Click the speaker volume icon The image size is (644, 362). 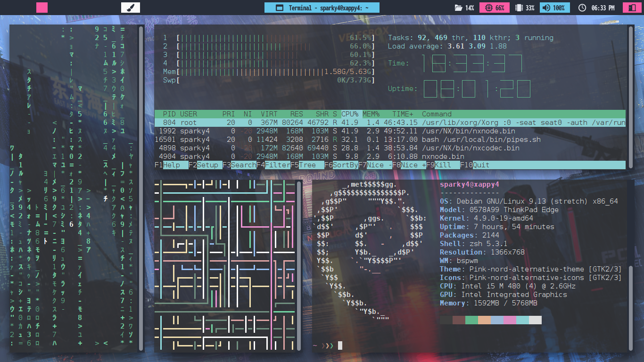[546, 8]
